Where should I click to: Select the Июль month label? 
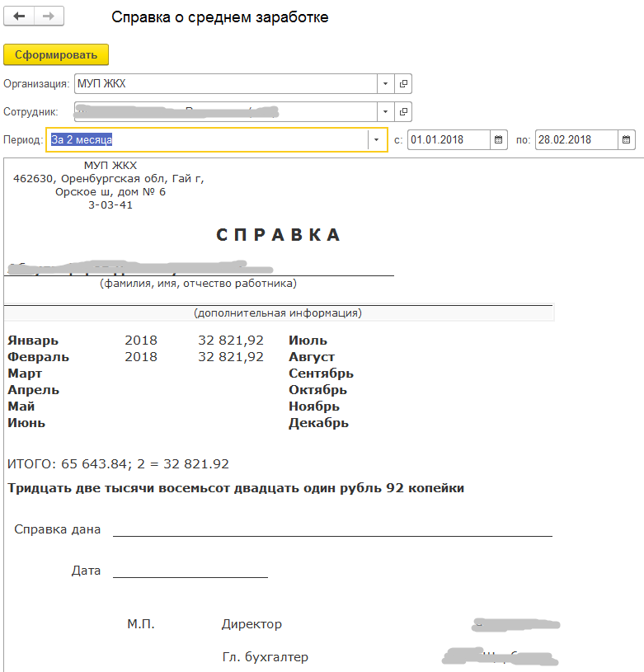coord(308,341)
